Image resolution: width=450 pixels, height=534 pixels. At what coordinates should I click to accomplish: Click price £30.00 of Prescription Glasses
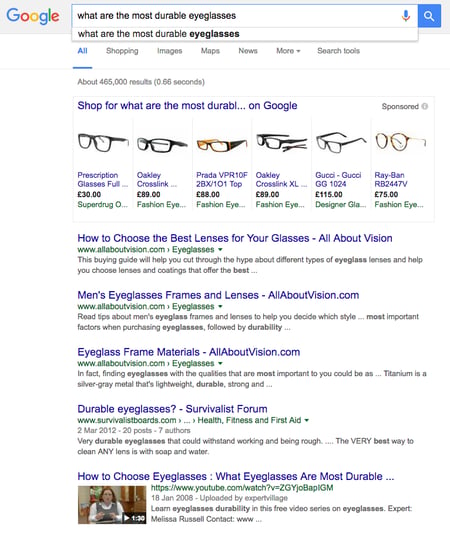pos(89,194)
